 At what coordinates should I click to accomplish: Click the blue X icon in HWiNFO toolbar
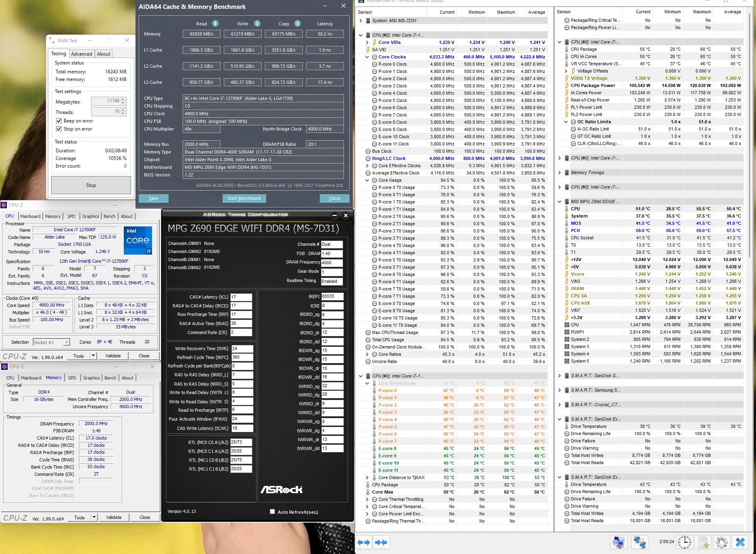pos(740,542)
